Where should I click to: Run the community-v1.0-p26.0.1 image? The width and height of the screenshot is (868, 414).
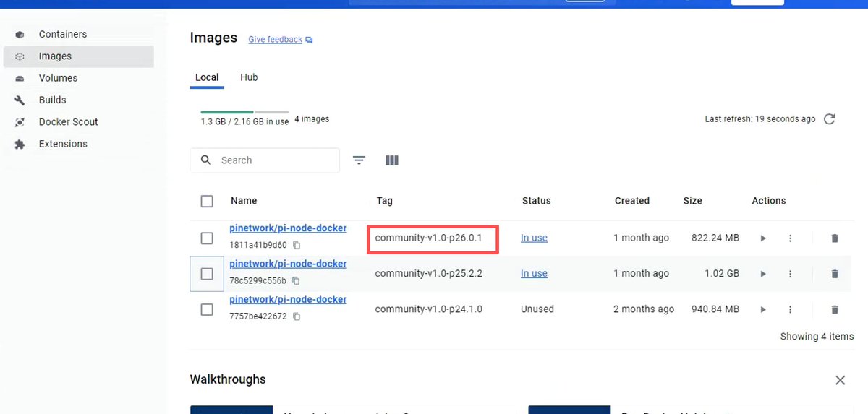coord(763,238)
